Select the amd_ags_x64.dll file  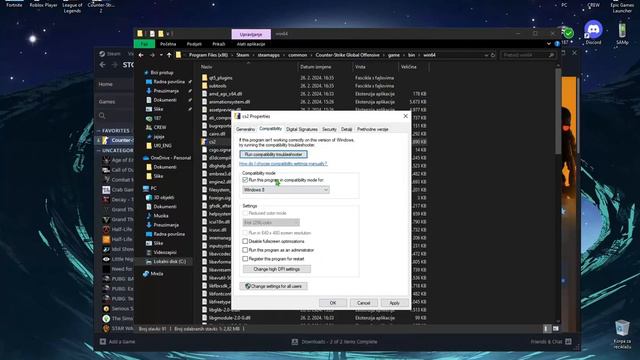pos(225,93)
